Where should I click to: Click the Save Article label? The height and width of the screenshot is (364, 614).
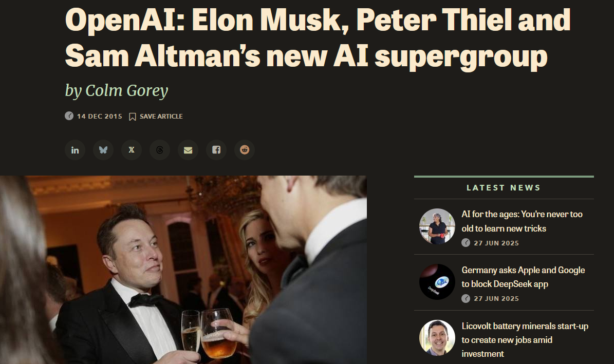161,116
